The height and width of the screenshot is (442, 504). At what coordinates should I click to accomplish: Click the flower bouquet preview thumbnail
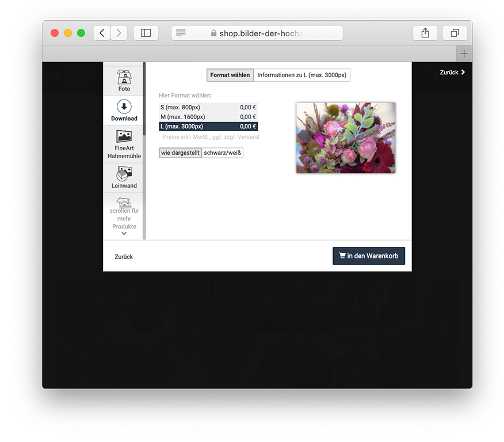point(346,138)
